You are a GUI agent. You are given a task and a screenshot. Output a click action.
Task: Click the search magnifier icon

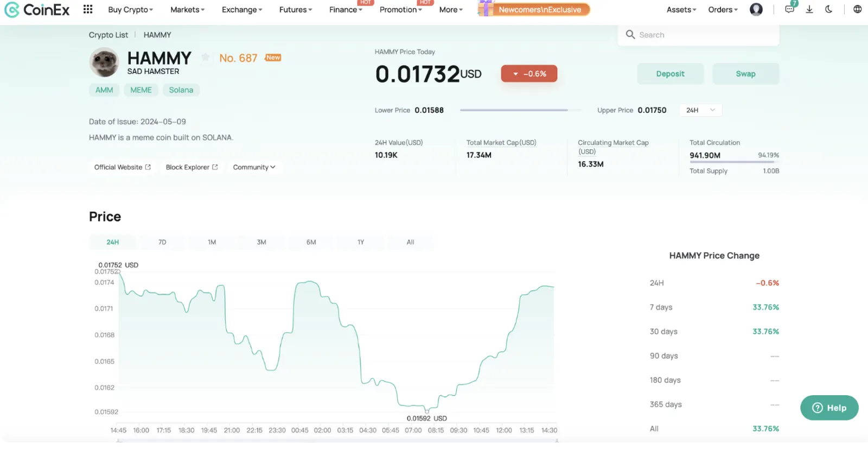[x=630, y=35]
